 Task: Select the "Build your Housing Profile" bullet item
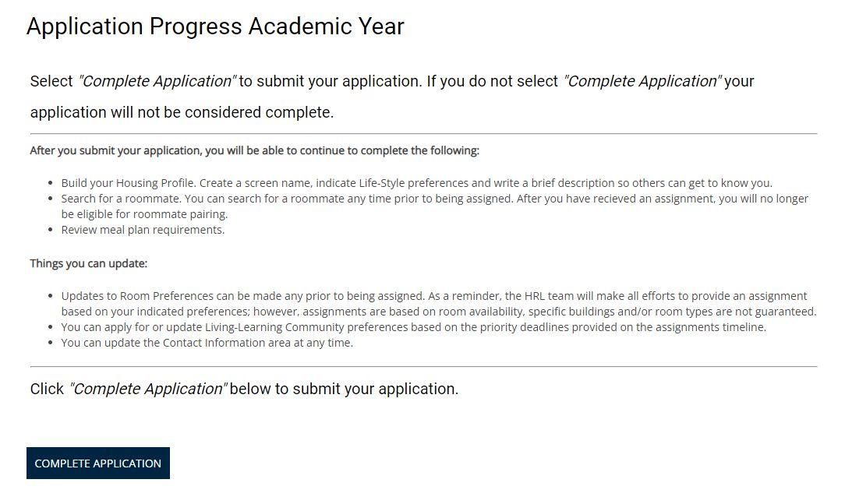(416, 183)
